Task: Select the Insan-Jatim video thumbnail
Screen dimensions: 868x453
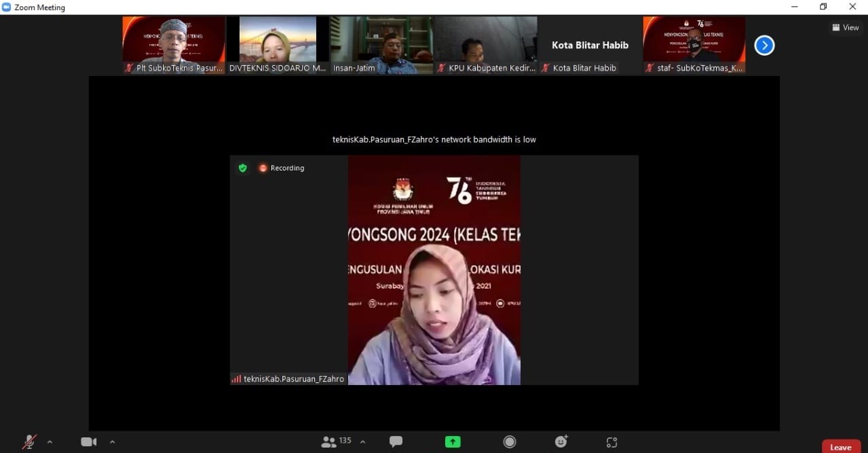Action: point(381,45)
